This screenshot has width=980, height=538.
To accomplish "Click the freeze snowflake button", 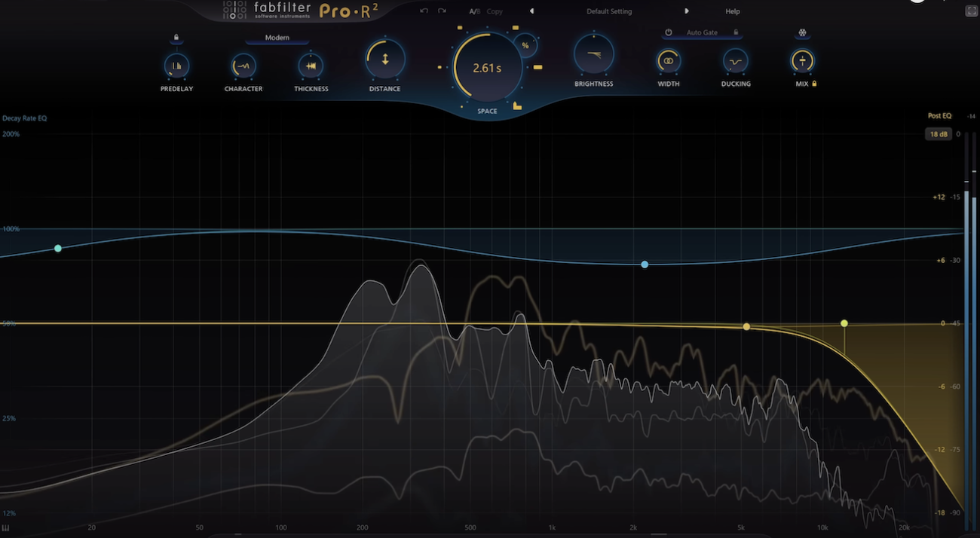I will click(802, 33).
